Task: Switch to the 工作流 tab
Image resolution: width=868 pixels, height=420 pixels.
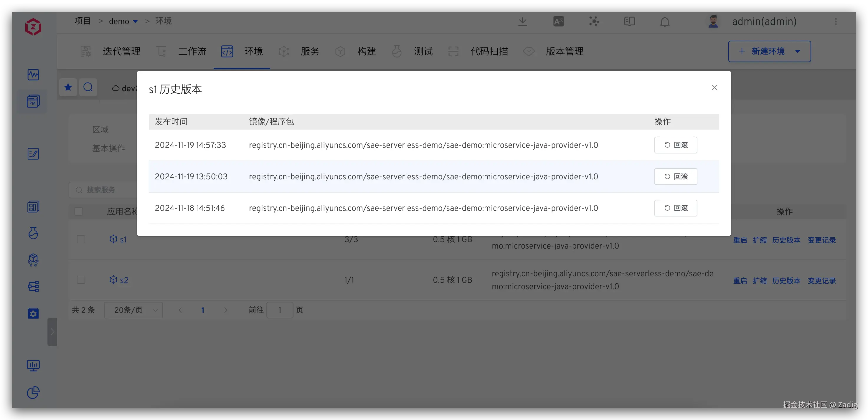Action: (x=192, y=52)
